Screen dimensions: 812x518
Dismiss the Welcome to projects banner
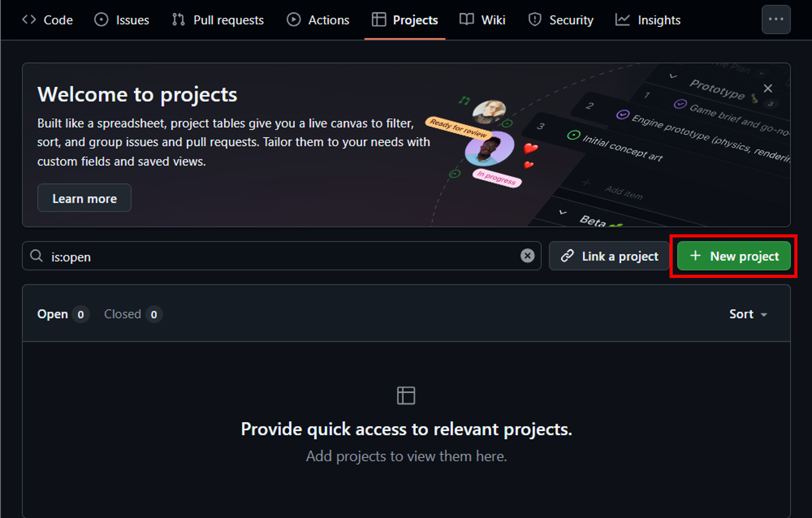tap(768, 88)
